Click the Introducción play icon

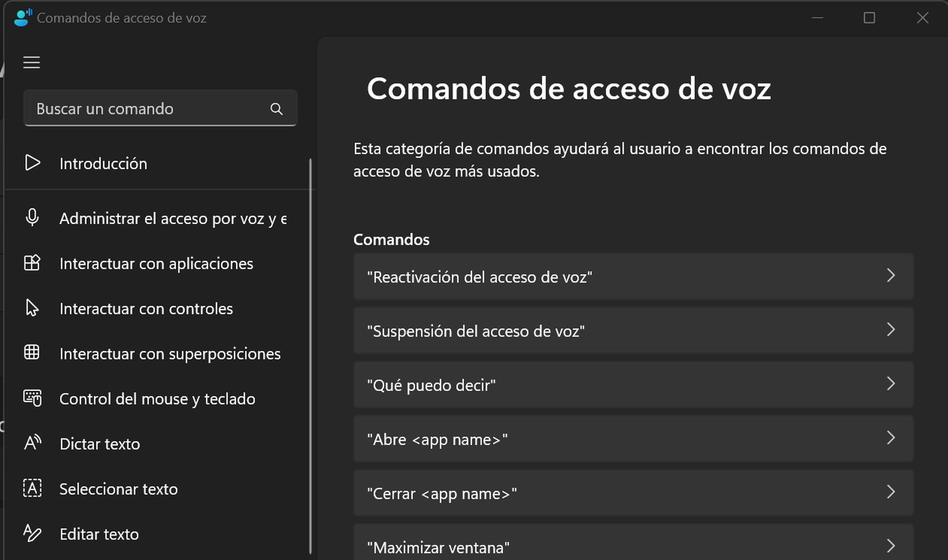(x=32, y=163)
